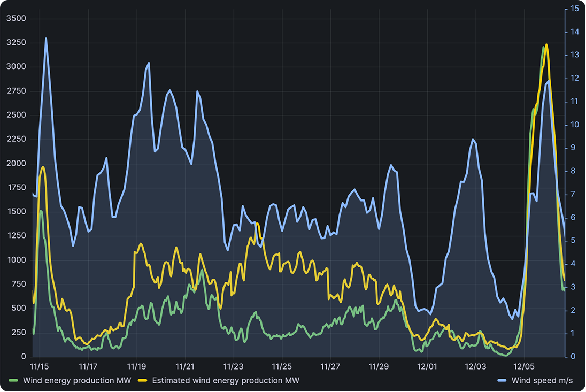Click the 11/25 date label on x-axis
Screen dimensions: 586x392
pos(282,367)
